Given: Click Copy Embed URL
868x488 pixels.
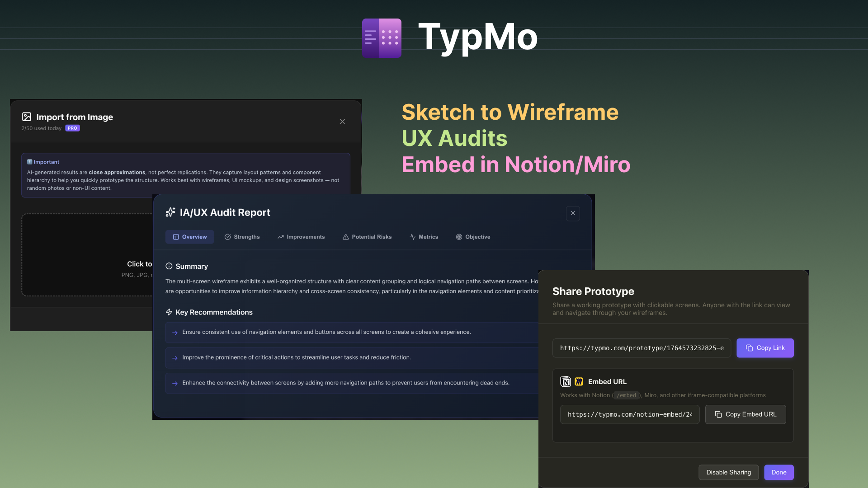Looking at the screenshot, I should pyautogui.click(x=745, y=414).
